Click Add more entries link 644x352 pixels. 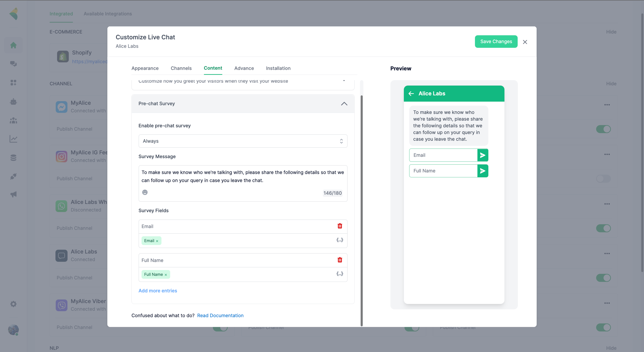point(158,291)
